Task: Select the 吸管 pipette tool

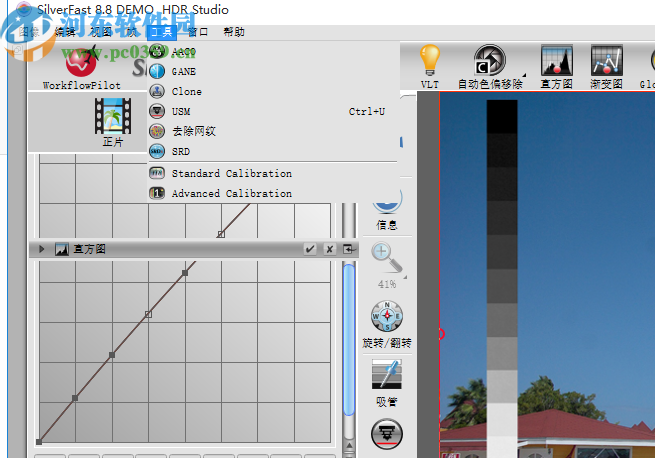Action: [x=387, y=382]
